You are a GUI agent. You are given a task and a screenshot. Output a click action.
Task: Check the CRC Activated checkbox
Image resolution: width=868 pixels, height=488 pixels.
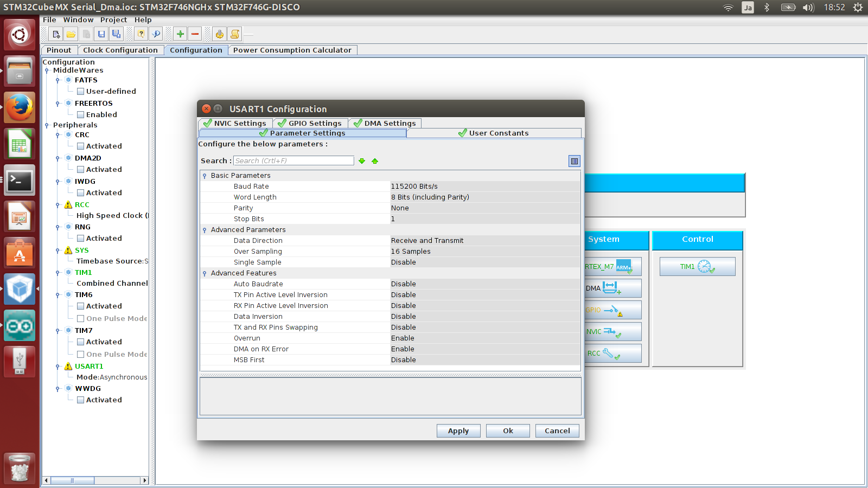[80, 146]
